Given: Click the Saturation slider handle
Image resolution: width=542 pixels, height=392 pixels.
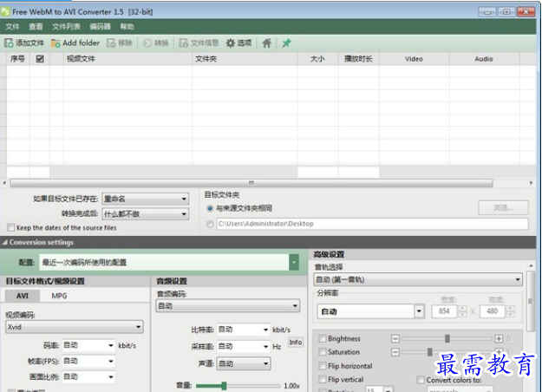Looking at the screenshot, I should (429, 352).
